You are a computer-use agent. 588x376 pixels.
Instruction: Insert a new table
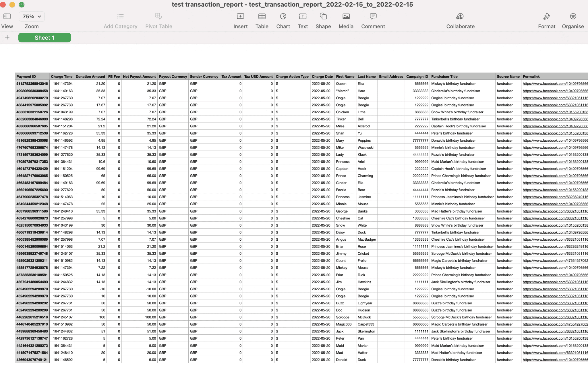click(x=262, y=20)
